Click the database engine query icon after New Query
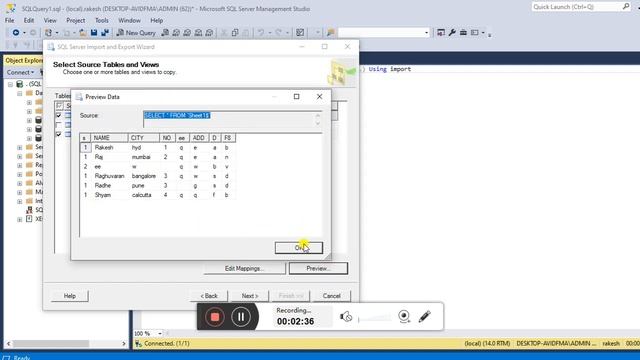 (x=165, y=33)
